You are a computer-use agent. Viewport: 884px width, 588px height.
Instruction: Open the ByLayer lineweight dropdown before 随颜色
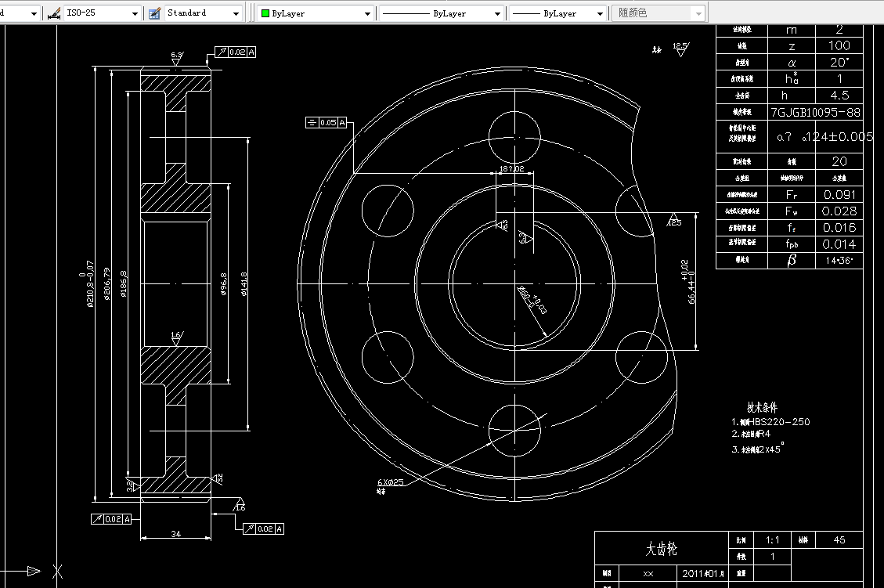(x=600, y=13)
